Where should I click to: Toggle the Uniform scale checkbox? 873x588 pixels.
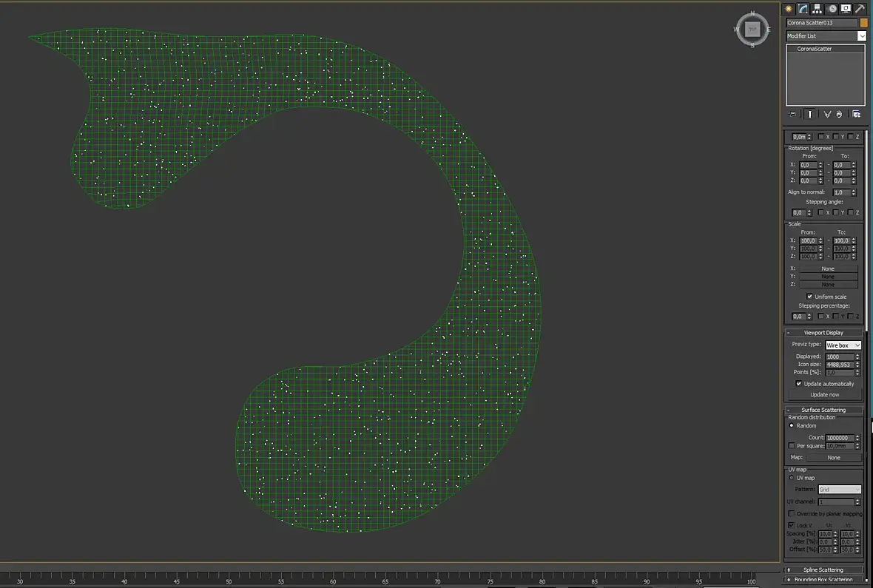click(809, 297)
